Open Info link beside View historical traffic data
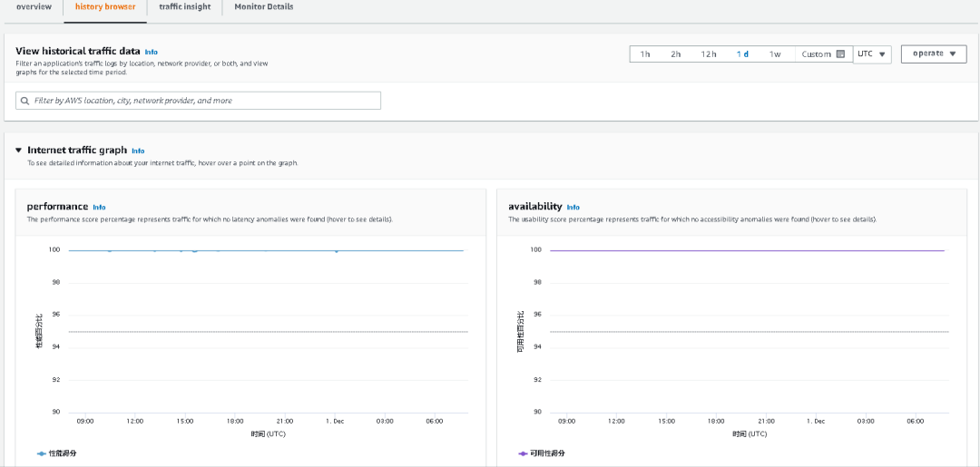 [x=151, y=53]
